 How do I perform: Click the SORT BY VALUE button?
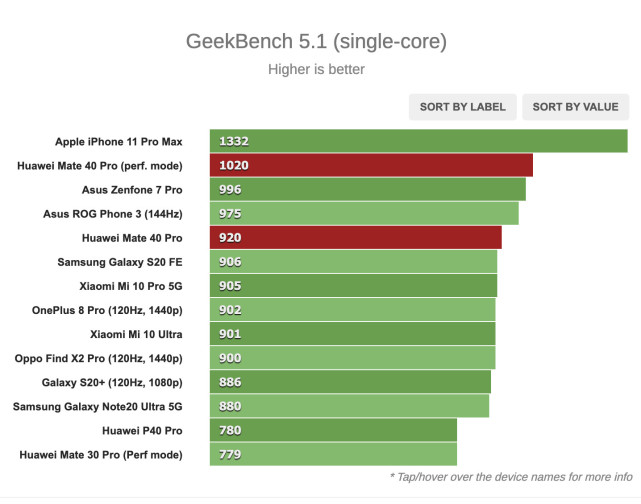575,107
